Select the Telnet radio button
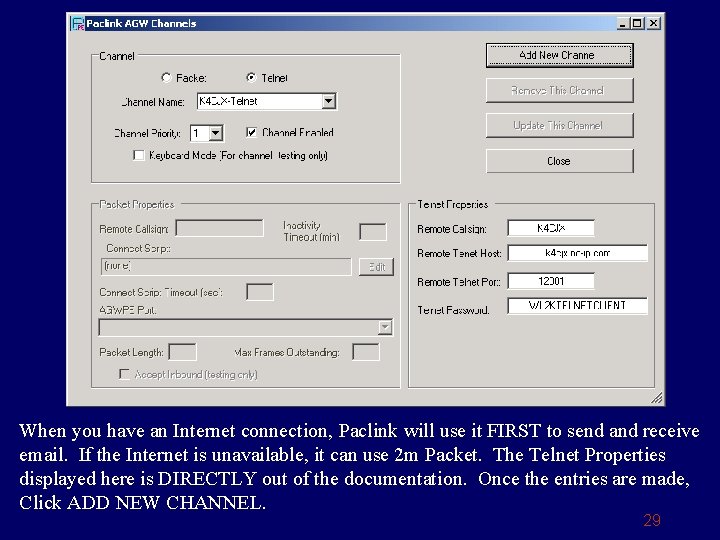 click(x=251, y=77)
